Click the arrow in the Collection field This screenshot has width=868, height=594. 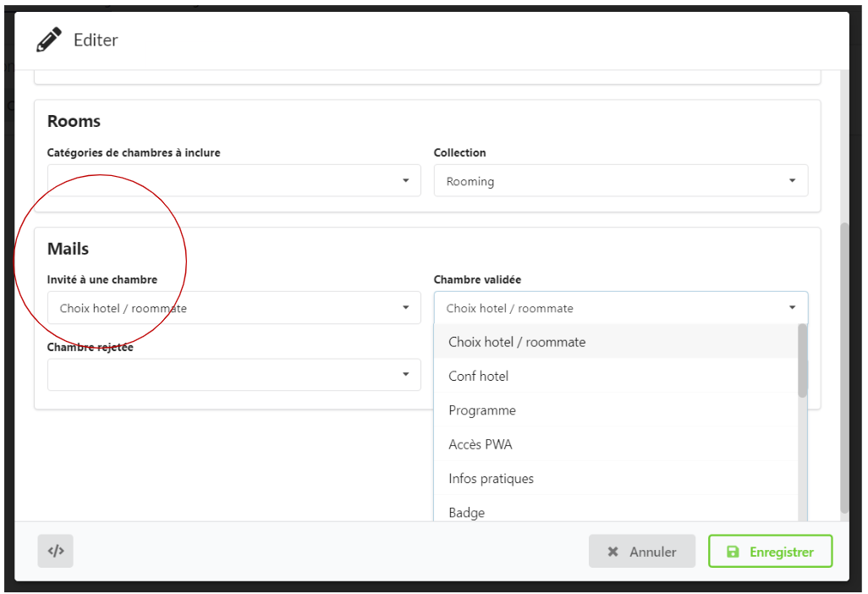click(x=792, y=180)
